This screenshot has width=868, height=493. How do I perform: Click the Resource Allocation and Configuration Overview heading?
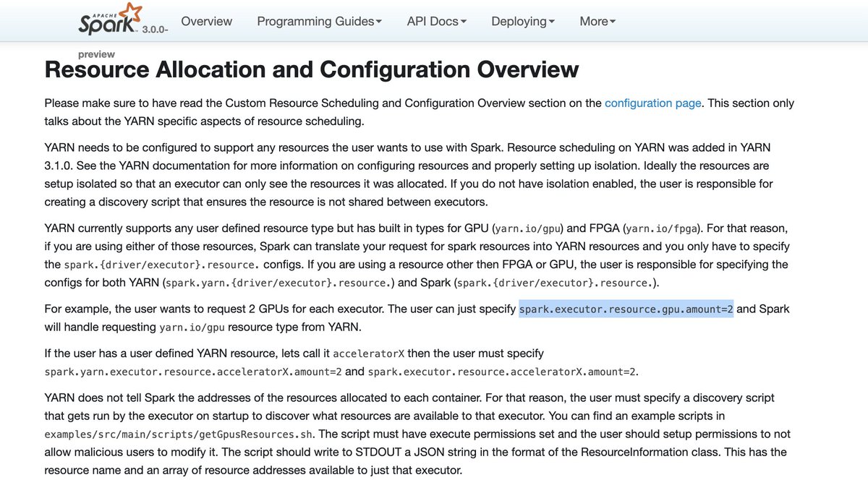(312, 69)
